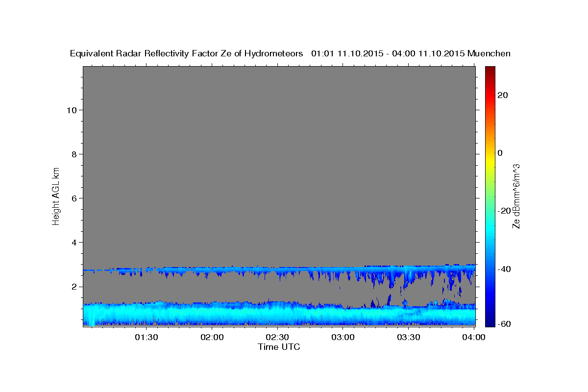Screen dimensions: 588x392
Task: Click the height tick label 4
Action: [x=74, y=242]
